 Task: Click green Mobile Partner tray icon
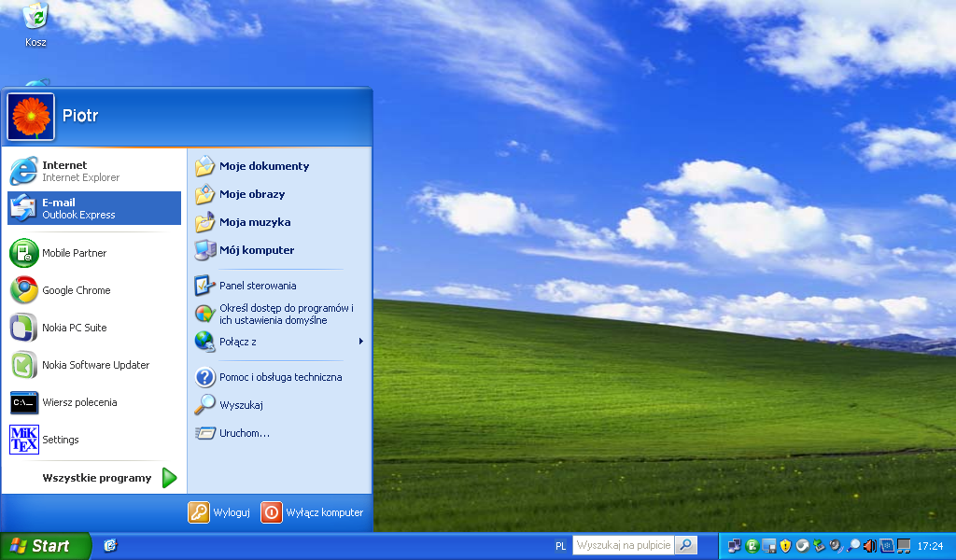[752, 546]
